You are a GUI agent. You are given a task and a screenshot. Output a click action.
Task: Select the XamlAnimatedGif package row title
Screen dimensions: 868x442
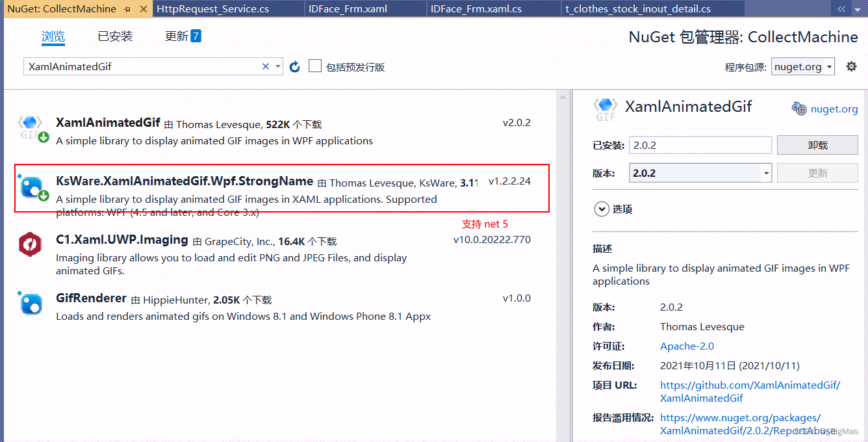[108, 122]
